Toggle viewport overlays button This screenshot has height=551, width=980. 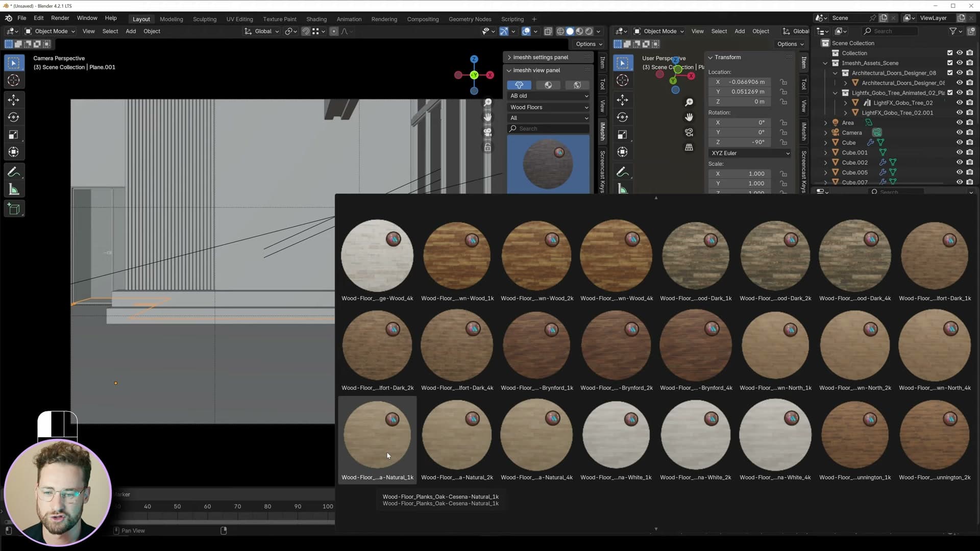526,31
